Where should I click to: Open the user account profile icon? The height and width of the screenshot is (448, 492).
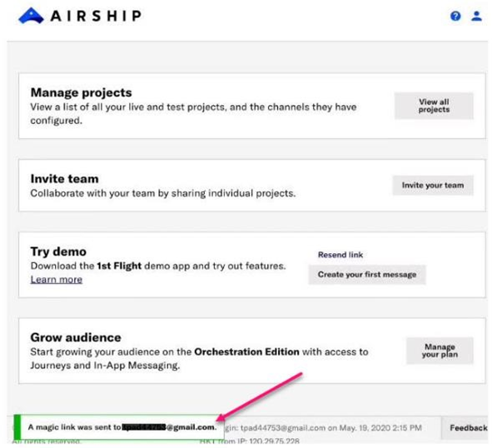click(476, 16)
